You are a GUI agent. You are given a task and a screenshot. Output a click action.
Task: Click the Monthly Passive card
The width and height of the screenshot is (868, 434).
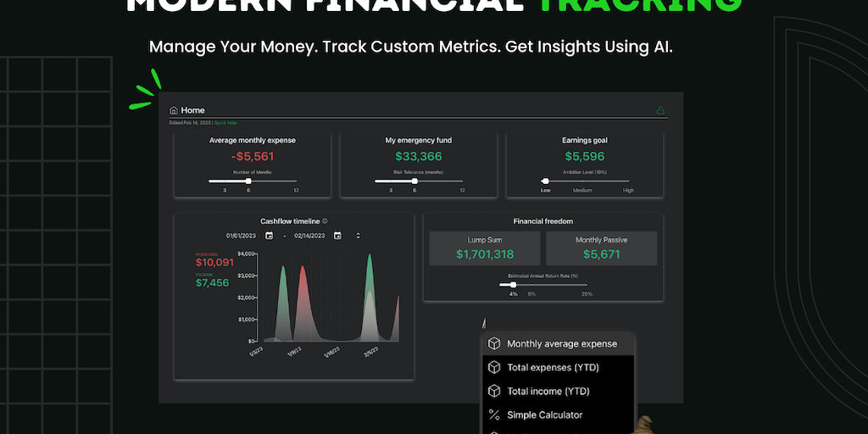pos(602,248)
